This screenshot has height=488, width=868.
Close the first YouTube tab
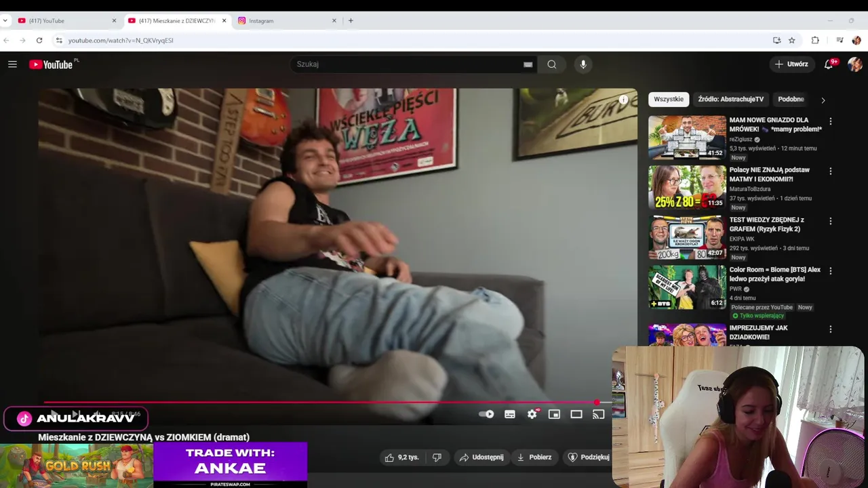pyautogui.click(x=114, y=21)
